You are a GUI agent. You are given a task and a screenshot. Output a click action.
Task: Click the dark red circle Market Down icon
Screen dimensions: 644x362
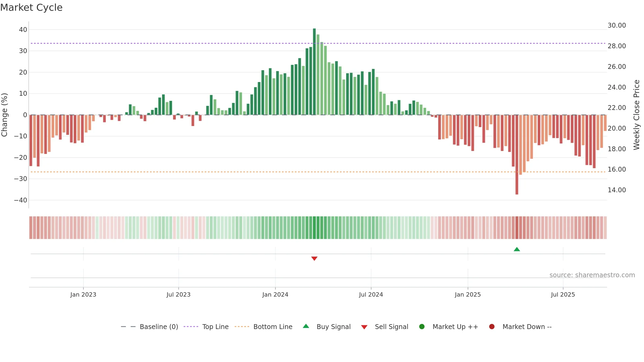click(492, 327)
